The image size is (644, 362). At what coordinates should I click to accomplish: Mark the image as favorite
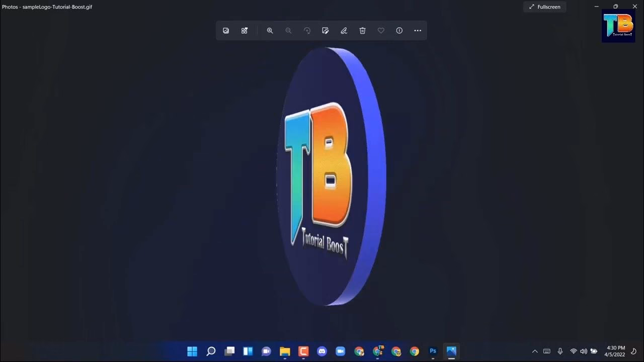pyautogui.click(x=381, y=30)
